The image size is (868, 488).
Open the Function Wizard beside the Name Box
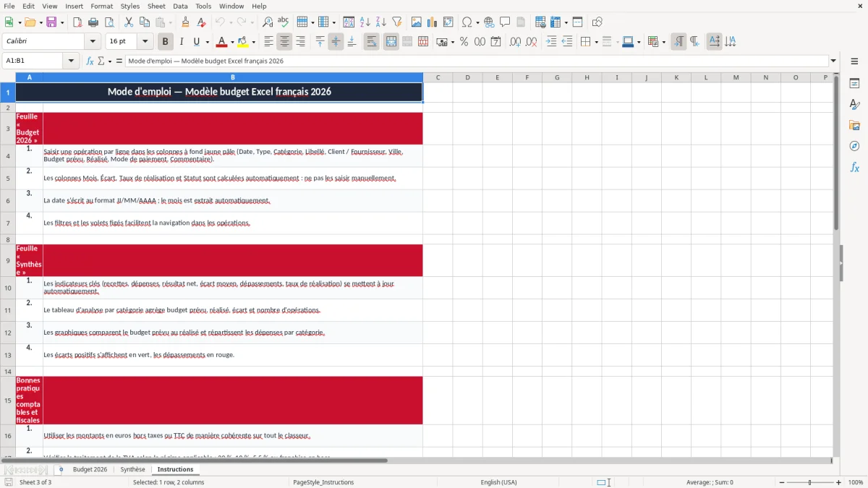(90, 61)
